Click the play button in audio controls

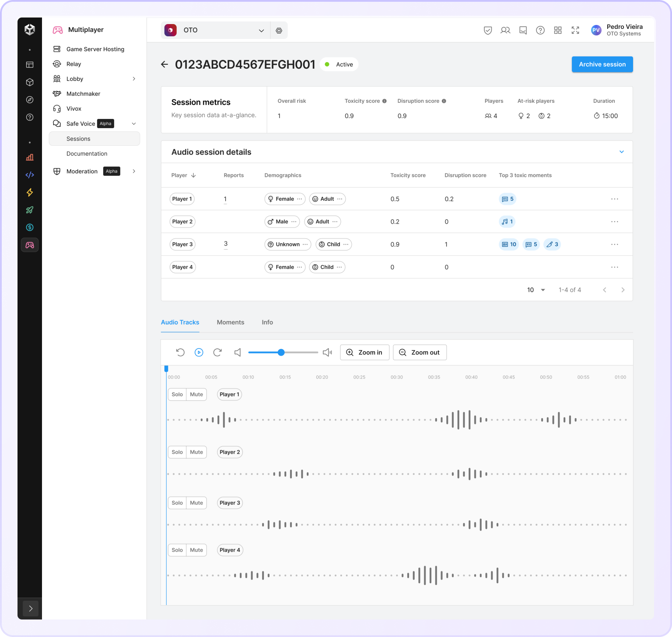(199, 352)
